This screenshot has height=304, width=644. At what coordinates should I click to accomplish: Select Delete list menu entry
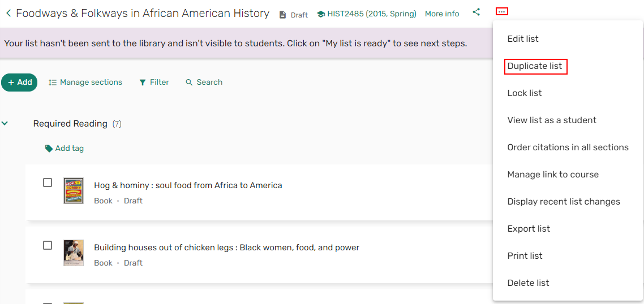pos(528,283)
